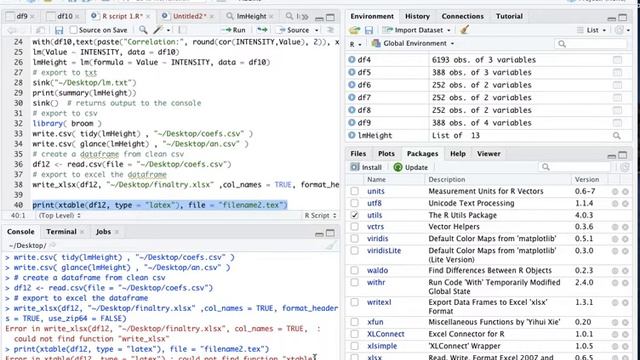This screenshot has height=360, width=640.
Task: Close the R script 1.R tab
Action: coord(148,17)
